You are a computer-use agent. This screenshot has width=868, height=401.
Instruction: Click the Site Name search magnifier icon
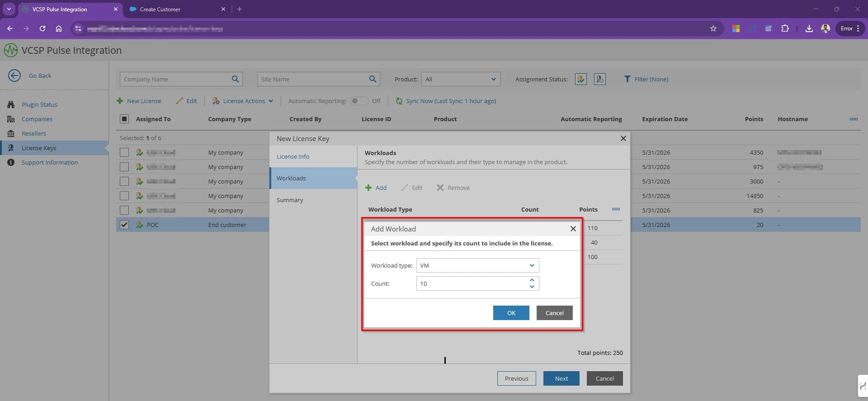(373, 79)
